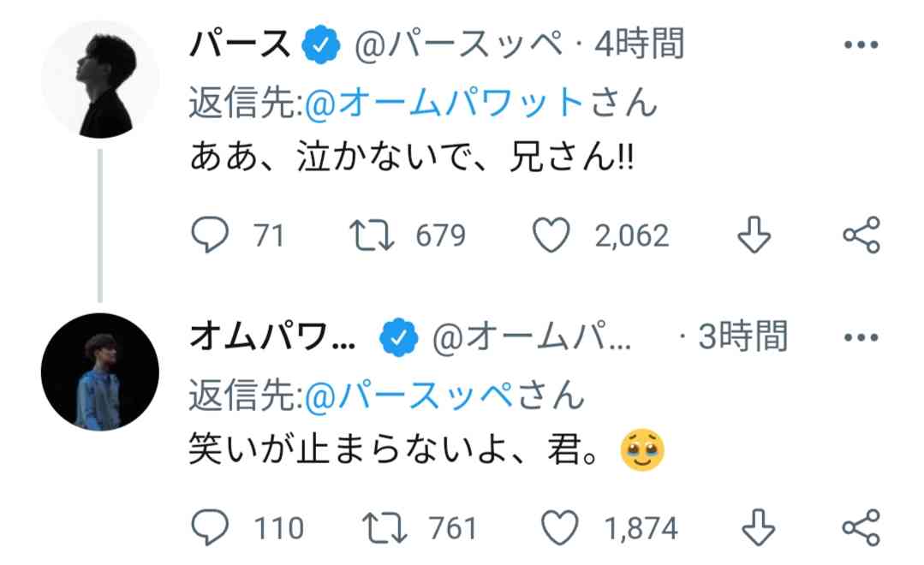Download オムパワ's tweet using arrow icon
This screenshot has width=924, height=565.
[754, 528]
